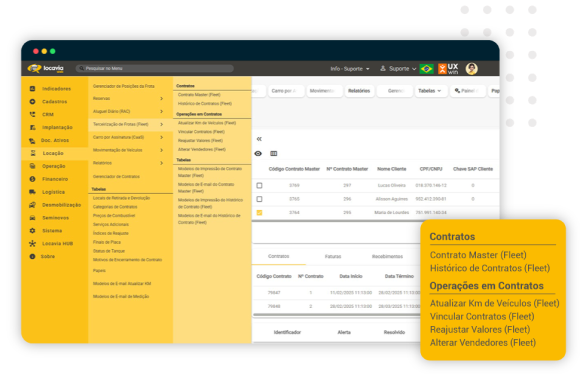Click the columns layout icon
This screenshot has width=580, height=375.
pyautogui.click(x=274, y=153)
